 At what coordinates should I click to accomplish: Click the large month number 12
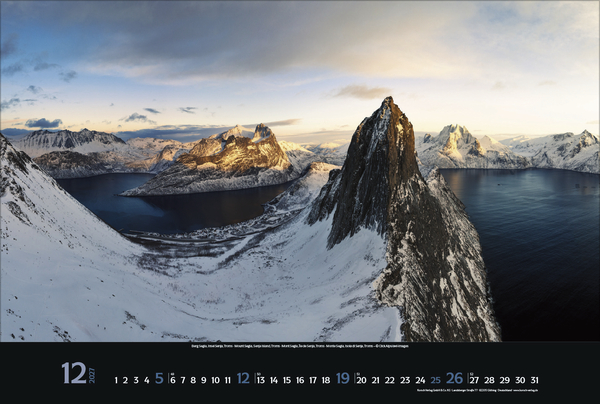coord(72,373)
